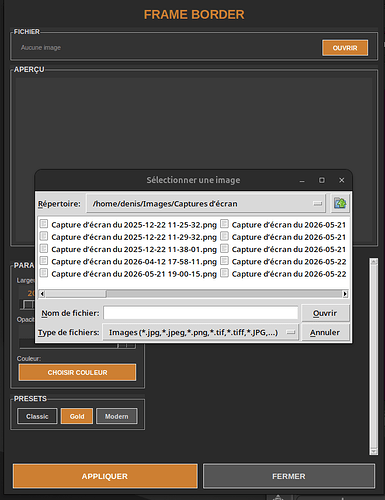The image size is (385, 500).
Task: Maximize the Sélectionner une image dialog
Action: click(322, 180)
